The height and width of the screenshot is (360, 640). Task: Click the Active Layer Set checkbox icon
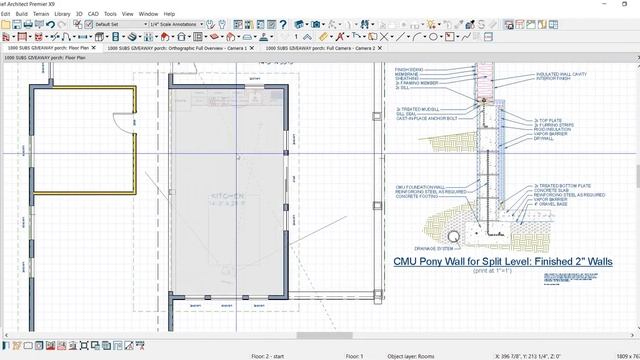click(x=89, y=24)
